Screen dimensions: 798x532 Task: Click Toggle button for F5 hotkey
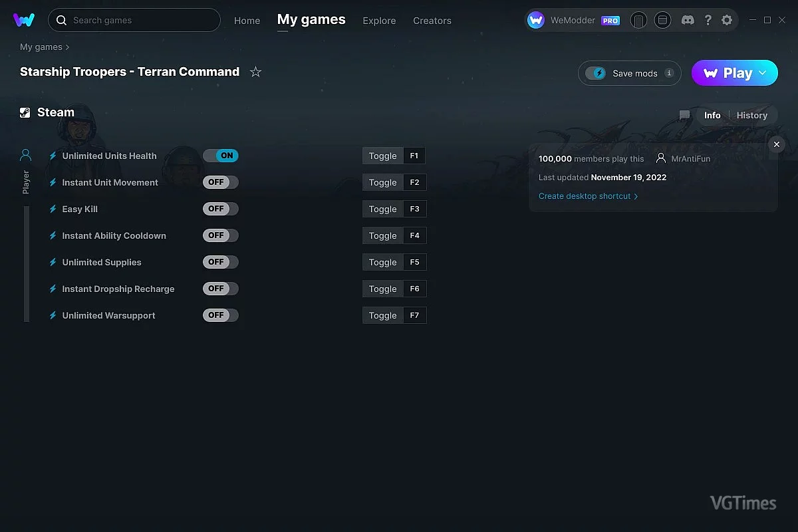point(382,262)
